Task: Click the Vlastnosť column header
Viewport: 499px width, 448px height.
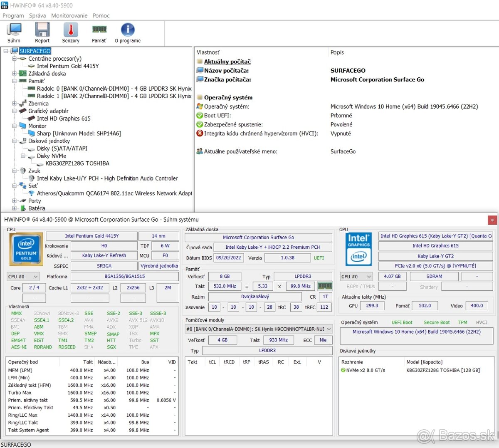Action: point(208,52)
